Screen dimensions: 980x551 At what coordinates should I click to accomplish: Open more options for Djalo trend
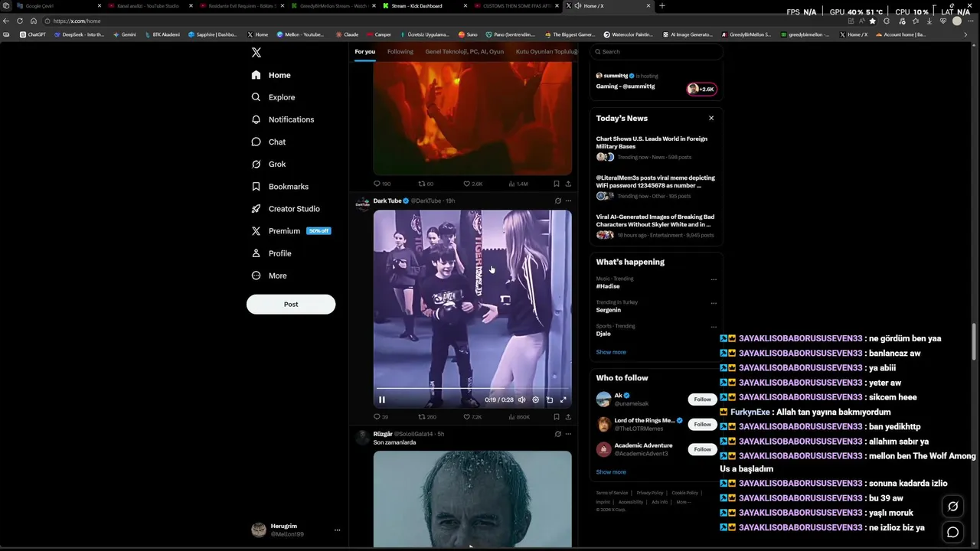coord(714,327)
